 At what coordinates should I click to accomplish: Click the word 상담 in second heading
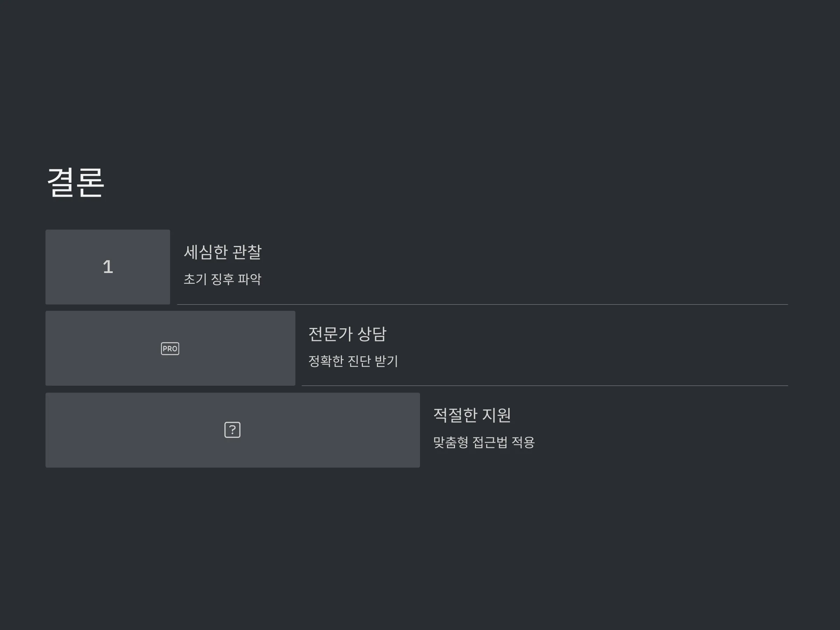click(372, 334)
